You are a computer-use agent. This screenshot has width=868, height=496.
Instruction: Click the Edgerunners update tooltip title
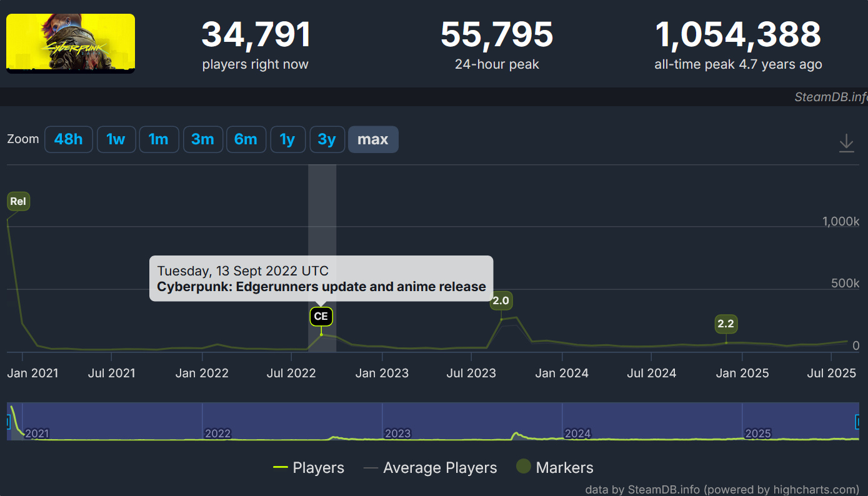click(x=321, y=287)
